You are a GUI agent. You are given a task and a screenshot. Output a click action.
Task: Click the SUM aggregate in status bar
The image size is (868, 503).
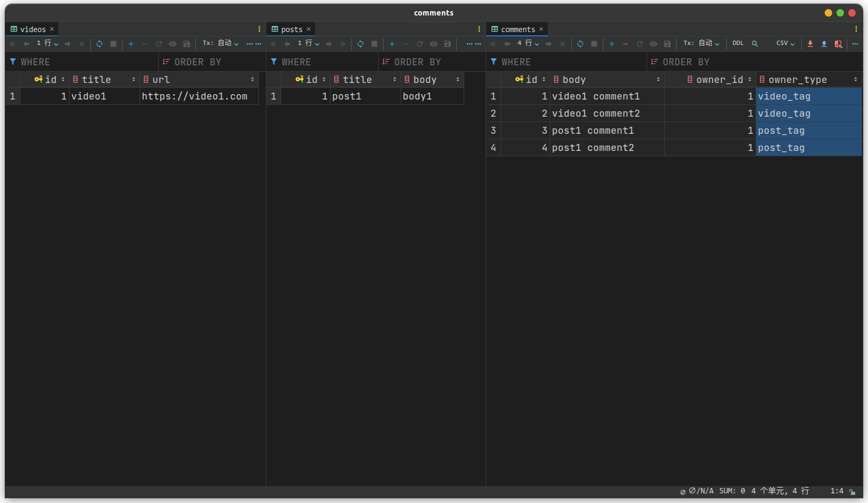coord(732,491)
